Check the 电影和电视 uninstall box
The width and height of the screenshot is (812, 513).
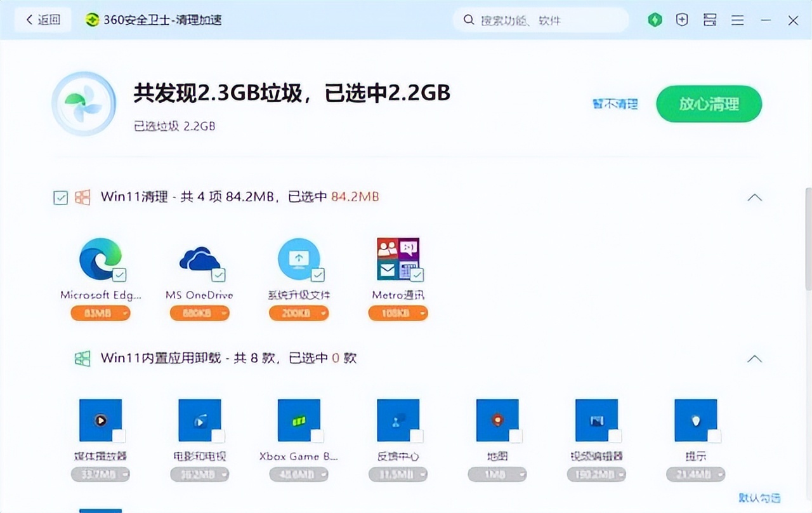[219, 436]
